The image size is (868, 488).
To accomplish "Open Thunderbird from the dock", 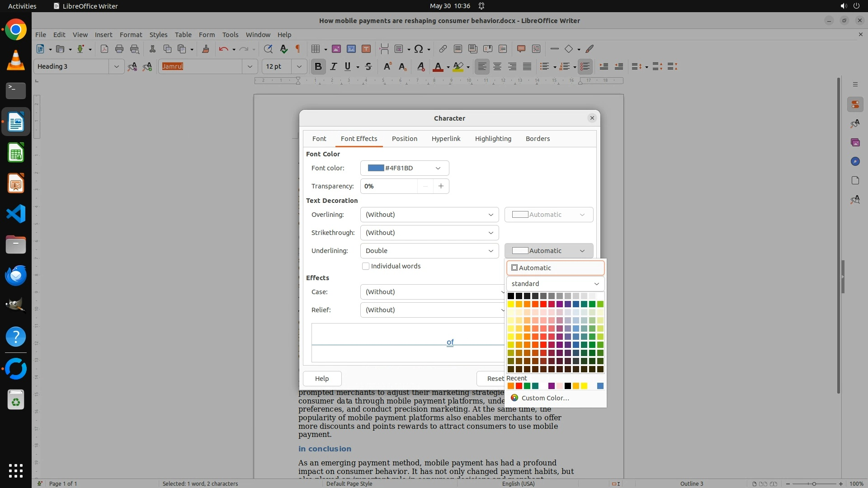I will click(16, 275).
